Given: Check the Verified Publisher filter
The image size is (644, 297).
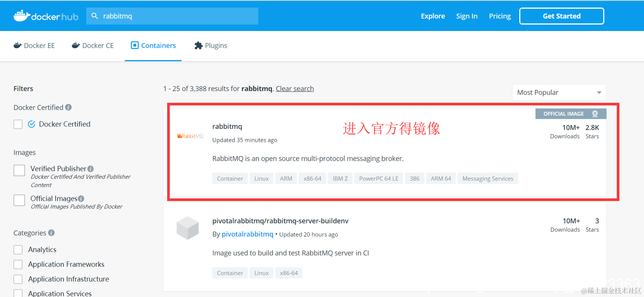Looking at the screenshot, I should pos(19,170).
